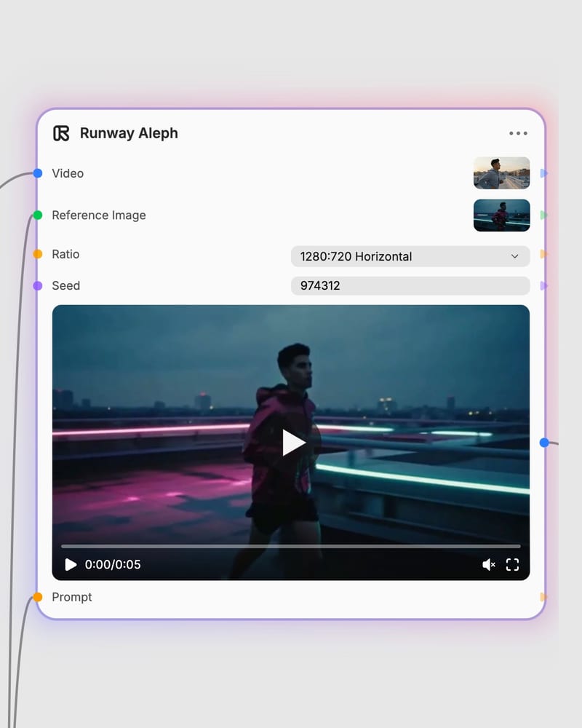
Task: Click the Seed label
Action: (x=66, y=285)
